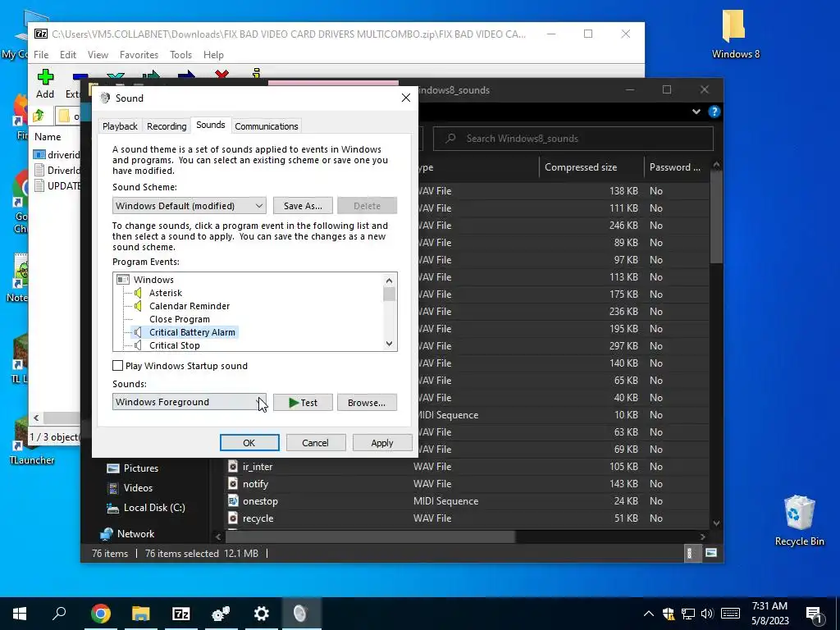Switch Explorer to large icons view
This screenshot has height=630, width=840.
click(711, 553)
